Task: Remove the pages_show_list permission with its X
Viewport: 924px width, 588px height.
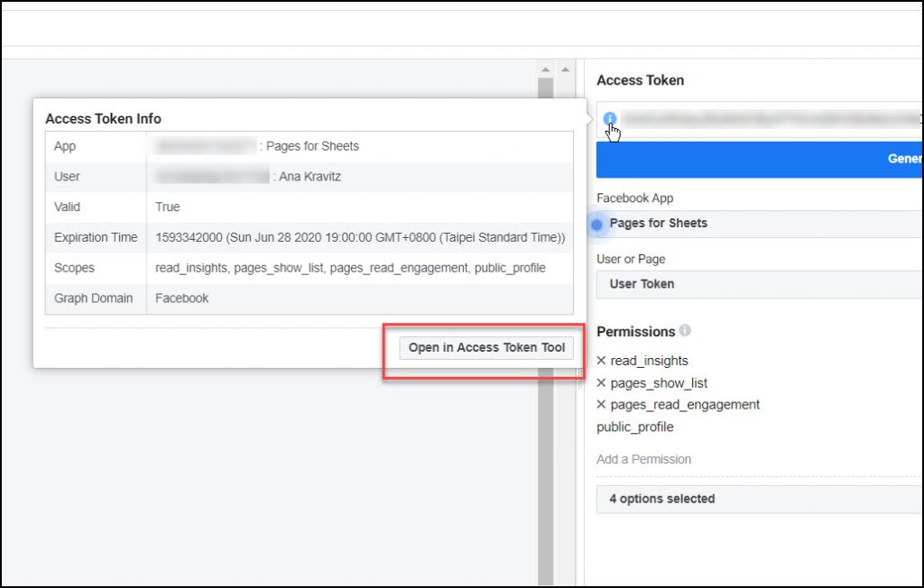Action: tap(601, 382)
